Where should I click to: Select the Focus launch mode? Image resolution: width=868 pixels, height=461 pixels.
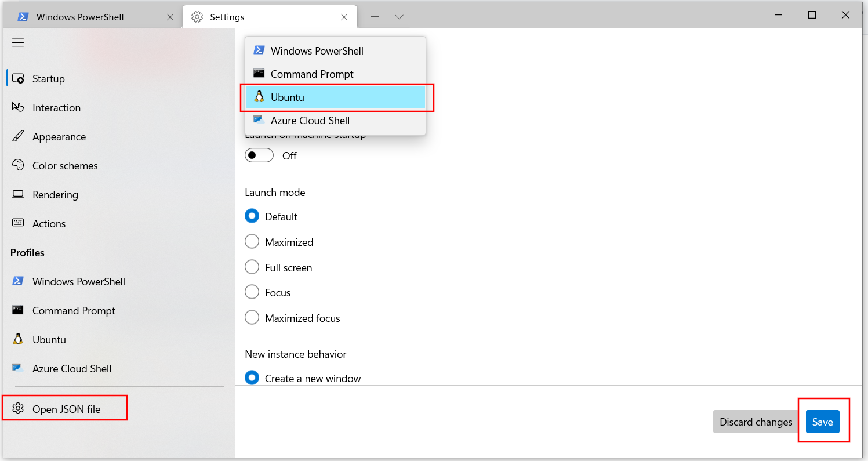pos(252,292)
